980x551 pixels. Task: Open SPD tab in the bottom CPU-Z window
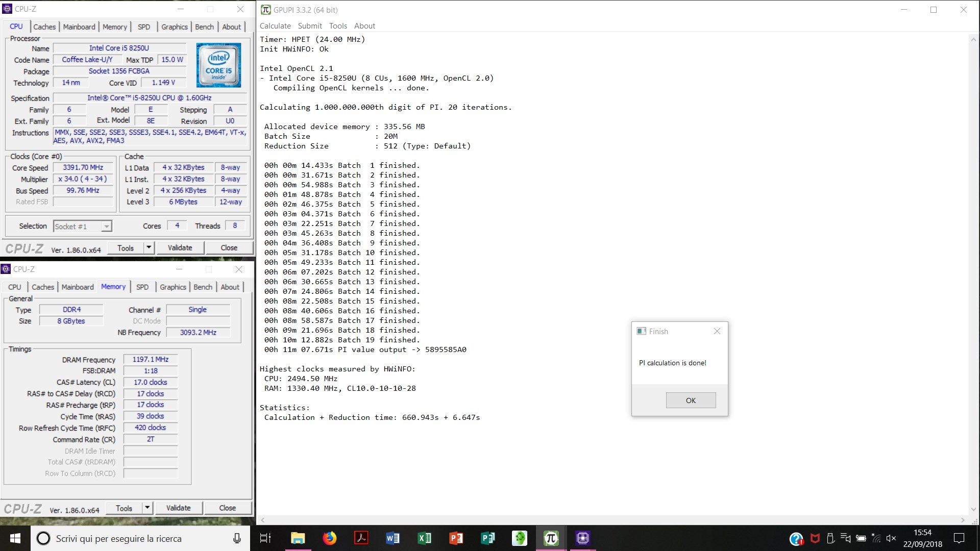point(142,287)
